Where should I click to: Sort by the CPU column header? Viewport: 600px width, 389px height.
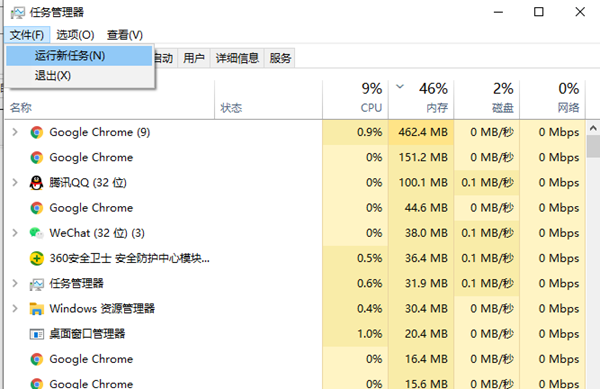pyautogui.click(x=355, y=99)
